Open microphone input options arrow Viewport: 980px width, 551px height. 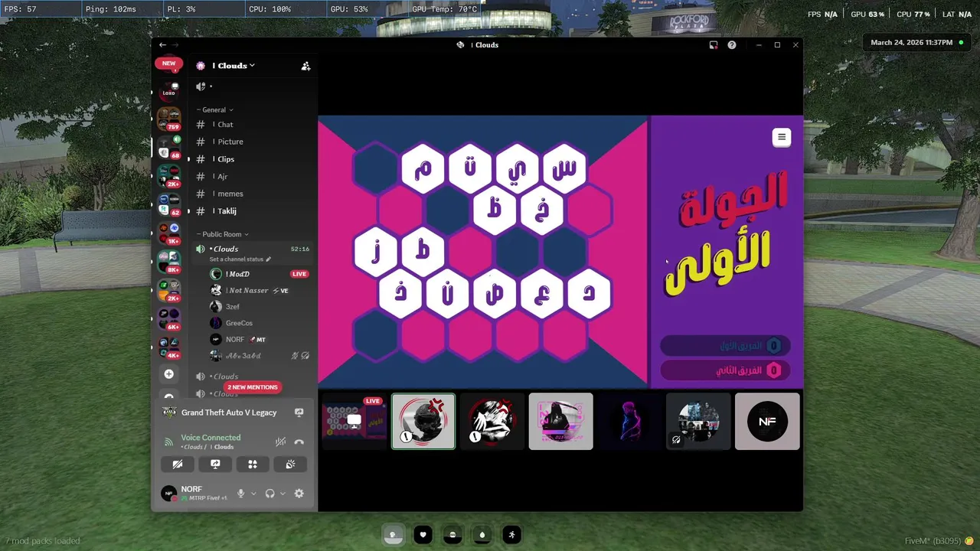[x=253, y=494]
